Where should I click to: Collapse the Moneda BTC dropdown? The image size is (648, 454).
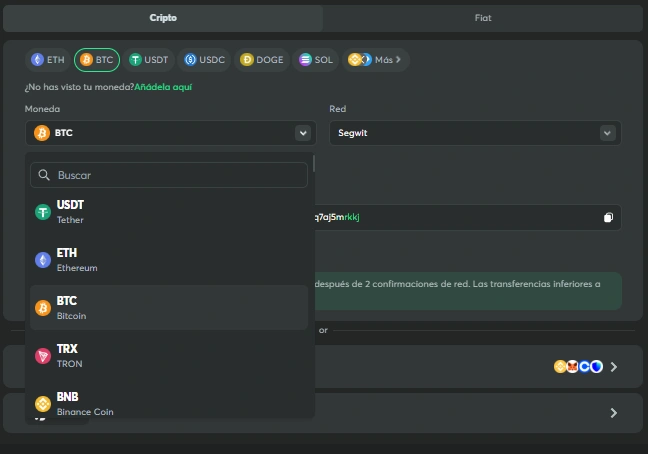click(x=171, y=133)
